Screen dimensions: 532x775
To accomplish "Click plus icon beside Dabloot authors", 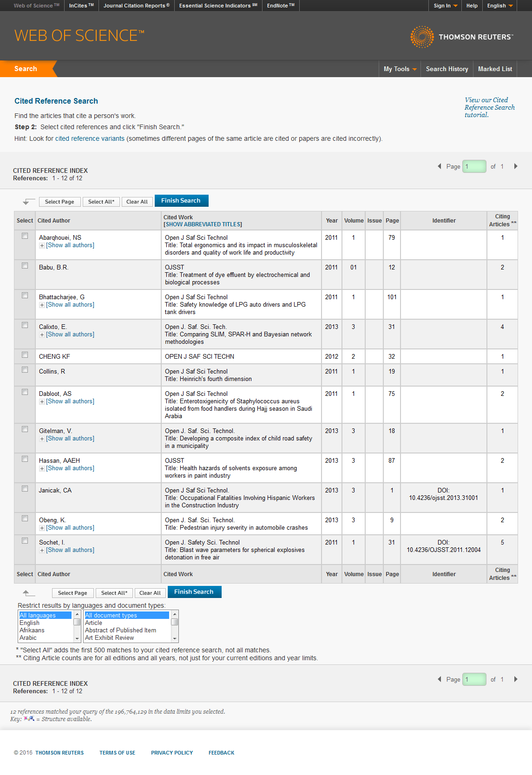I will pyautogui.click(x=42, y=401).
